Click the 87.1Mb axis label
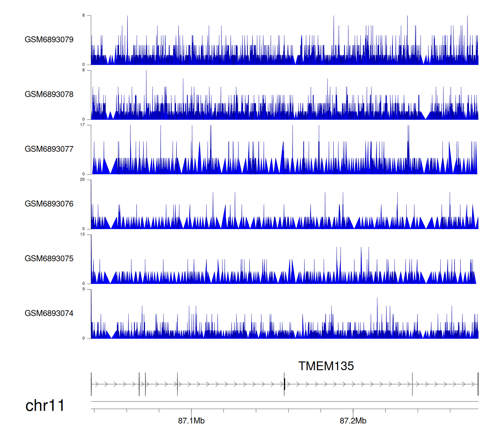Screen dimensions: 504x444 [191, 421]
